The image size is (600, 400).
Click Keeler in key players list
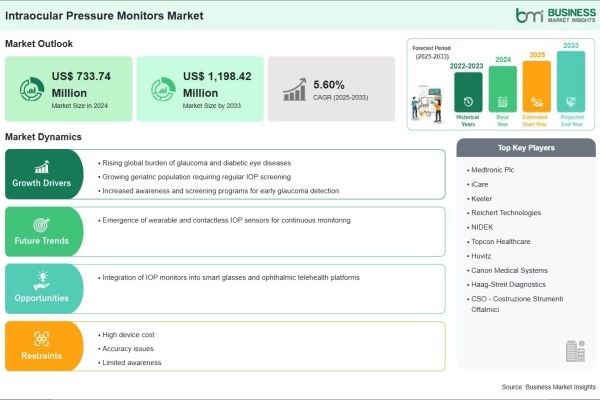click(479, 199)
